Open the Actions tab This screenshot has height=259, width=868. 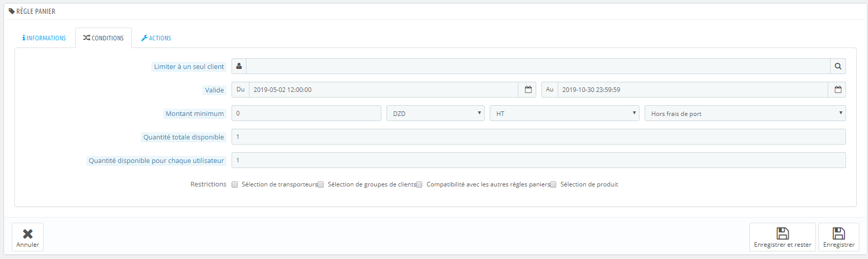pos(156,38)
